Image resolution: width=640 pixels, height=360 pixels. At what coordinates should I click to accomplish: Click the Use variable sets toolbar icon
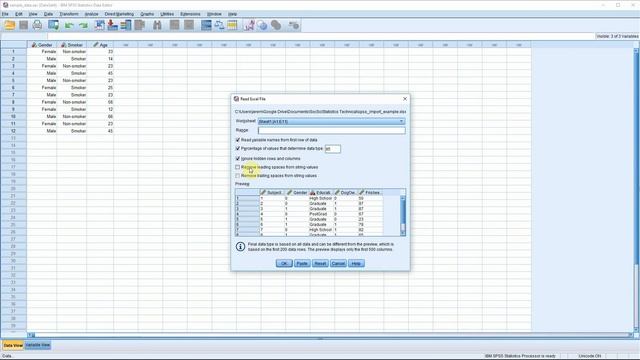coord(262,25)
